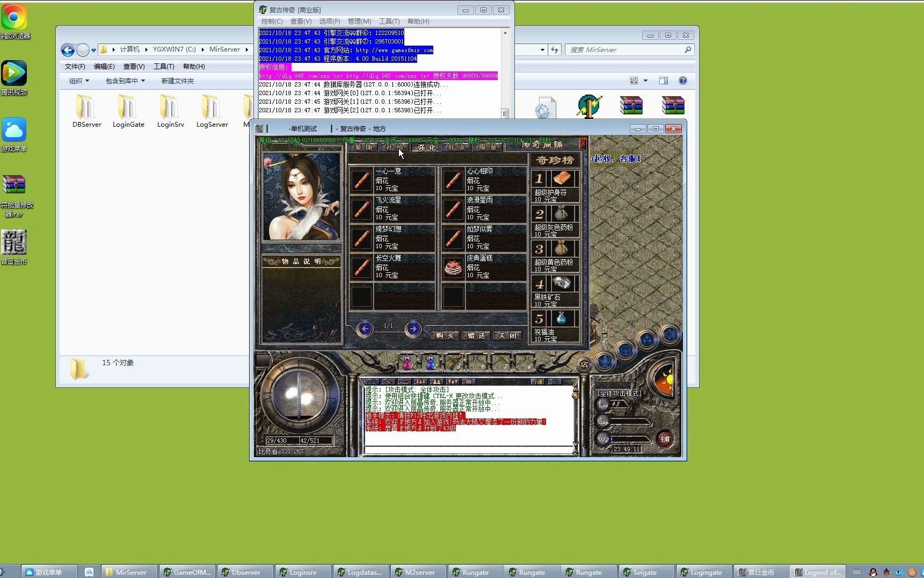Image resolution: width=924 pixels, height=578 pixels.
Task: Pick rank 3 超级黄色药粉 pouch icon
Action: [x=562, y=248]
